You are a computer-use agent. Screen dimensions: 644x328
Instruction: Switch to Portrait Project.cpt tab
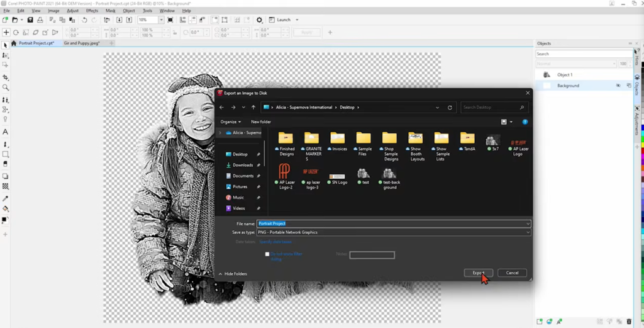coord(36,43)
